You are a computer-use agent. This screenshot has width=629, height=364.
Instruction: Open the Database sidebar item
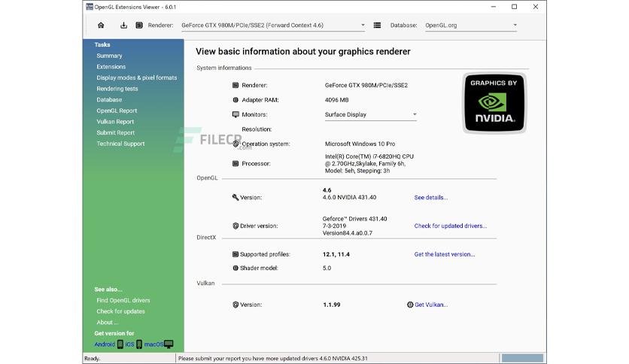[109, 100]
